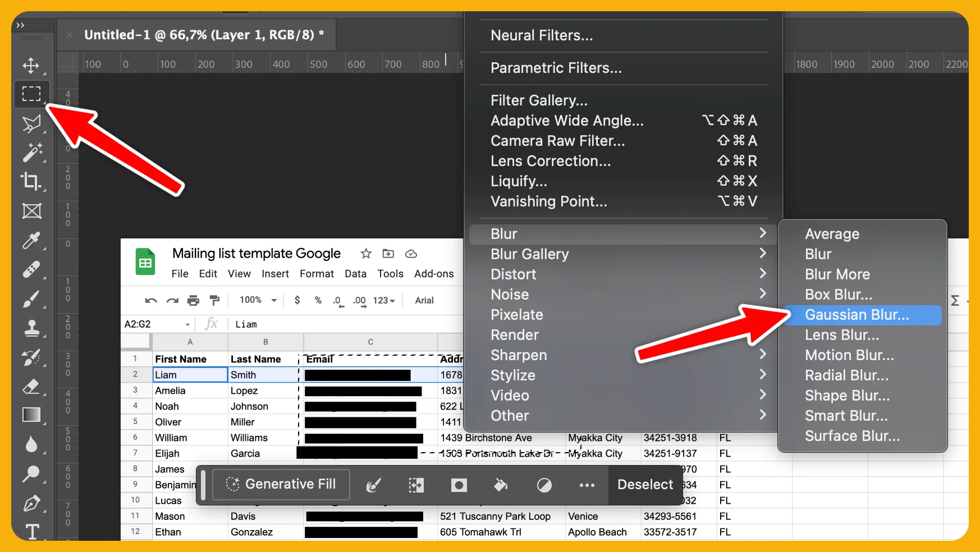980x552 pixels.
Task: Expand the Sharpen submenu
Action: [623, 355]
